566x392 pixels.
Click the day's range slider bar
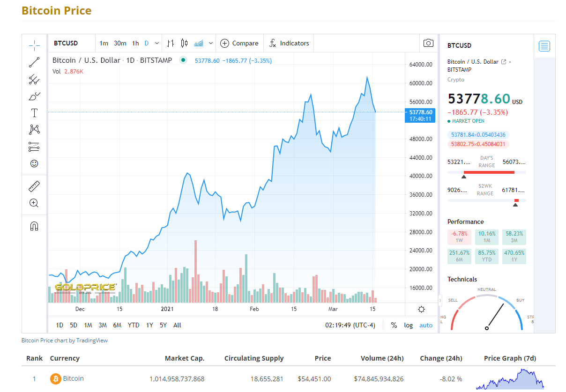[x=487, y=172]
